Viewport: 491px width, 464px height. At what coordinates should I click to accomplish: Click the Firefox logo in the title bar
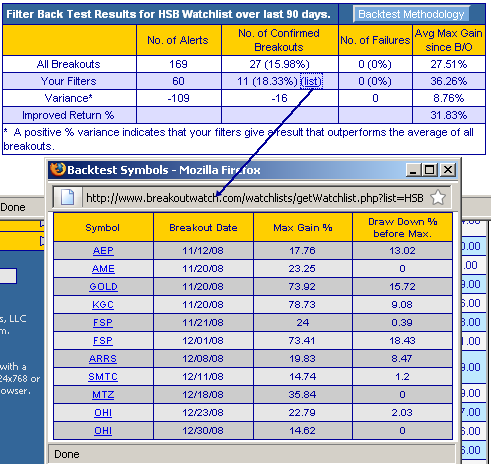[57, 169]
